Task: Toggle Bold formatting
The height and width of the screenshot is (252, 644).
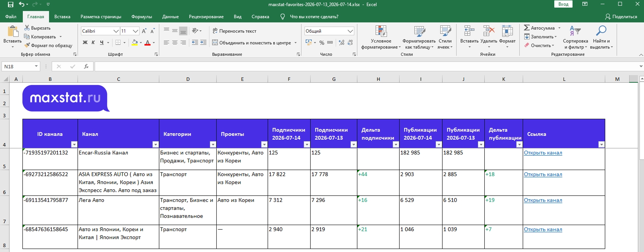Action: click(85, 43)
